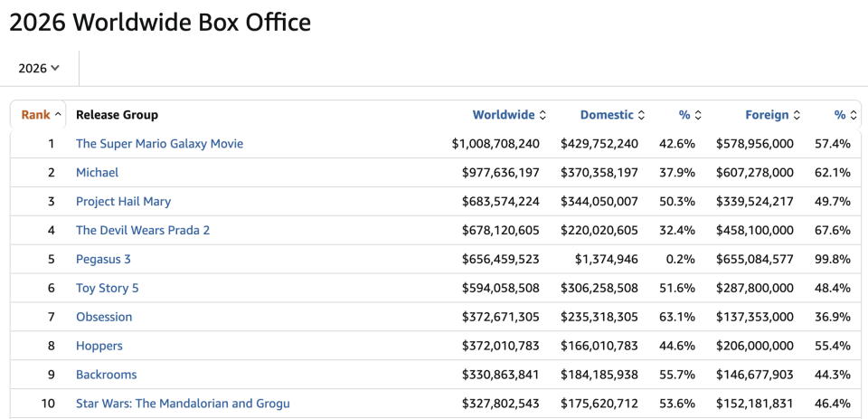Screen dimensions: 868x419
Task: Click the domestic percent sort arrows
Action: [x=698, y=115]
